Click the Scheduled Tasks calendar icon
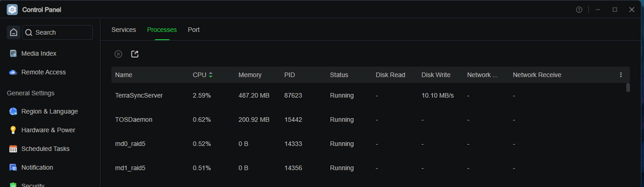 pos(13,149)
